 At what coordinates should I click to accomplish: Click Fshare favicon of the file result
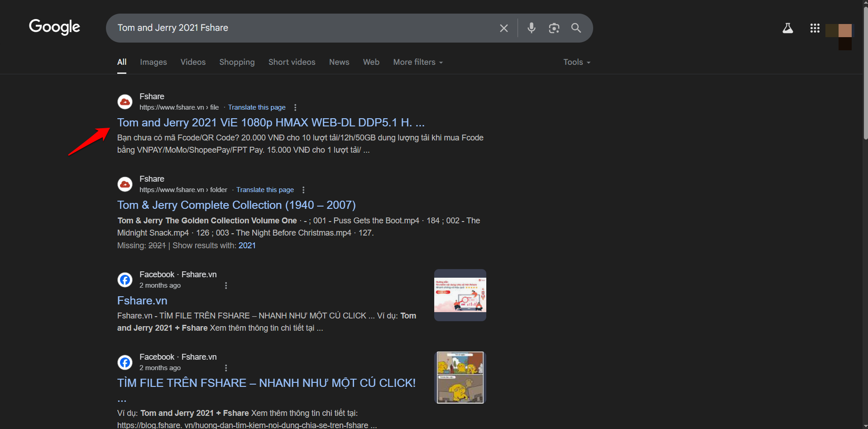coord(125,102)
